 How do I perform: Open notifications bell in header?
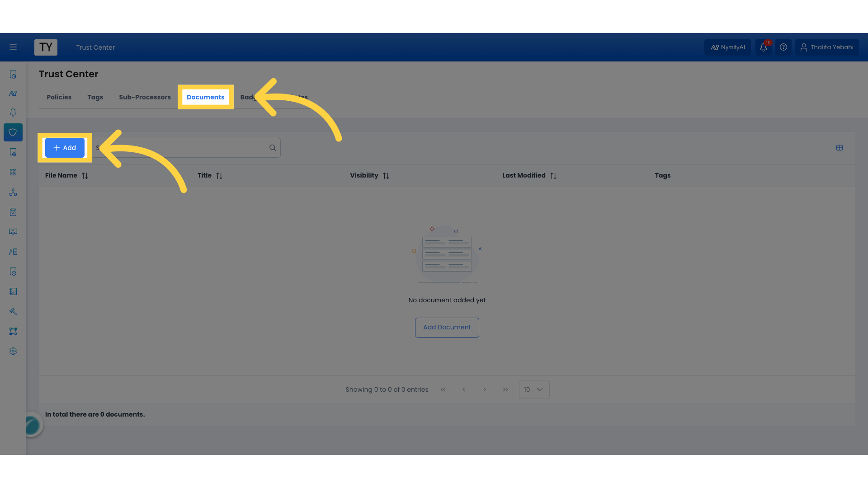pyautogui.click(x=764, y=47)
